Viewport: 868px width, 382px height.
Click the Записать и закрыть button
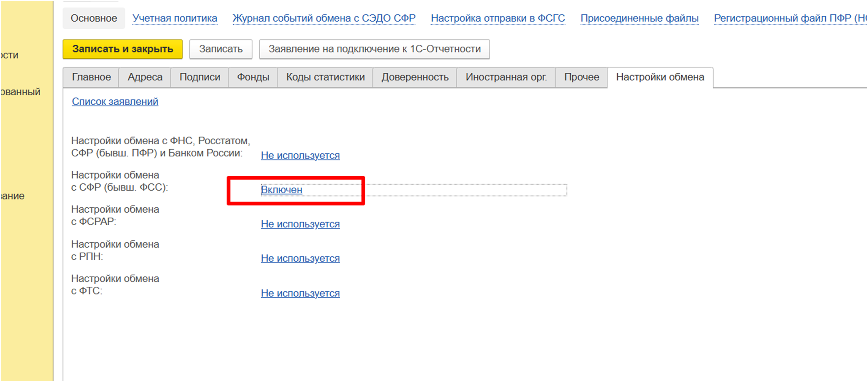point(122,49)
